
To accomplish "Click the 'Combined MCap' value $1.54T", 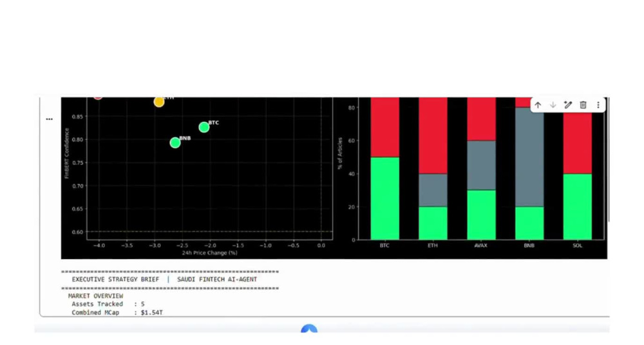I will pyautogui.click(x=151, y=313).
